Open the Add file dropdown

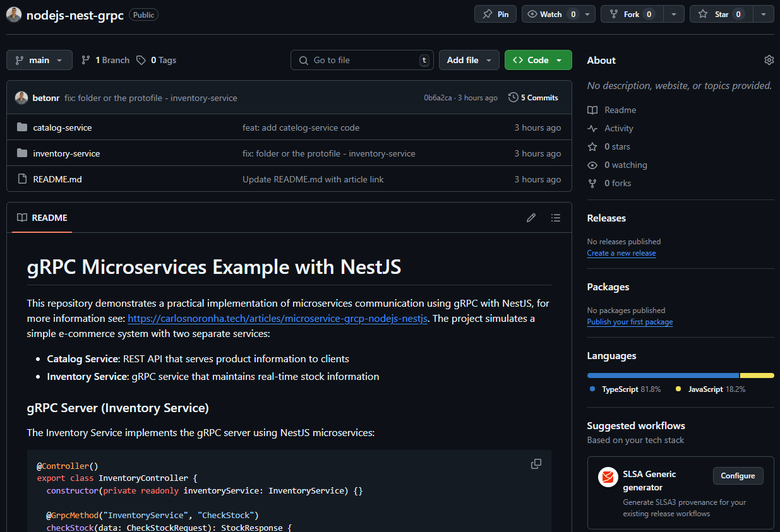click(x=469, y=60)
